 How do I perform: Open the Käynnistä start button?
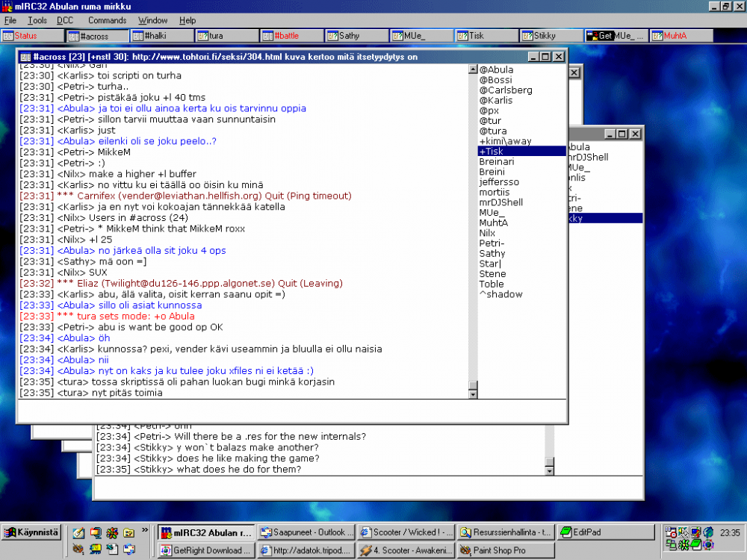coord(31,532)
